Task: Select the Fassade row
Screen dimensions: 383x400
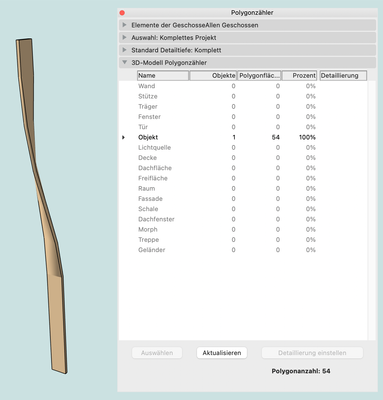Action: pos(243,199)
